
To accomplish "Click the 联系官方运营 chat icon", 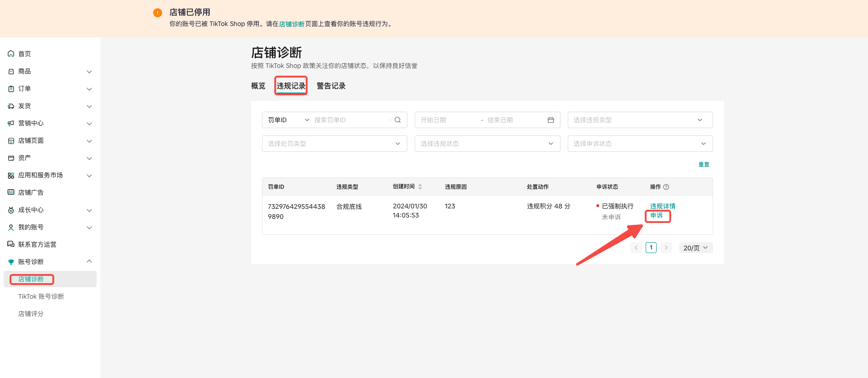I will pos(11,244).
